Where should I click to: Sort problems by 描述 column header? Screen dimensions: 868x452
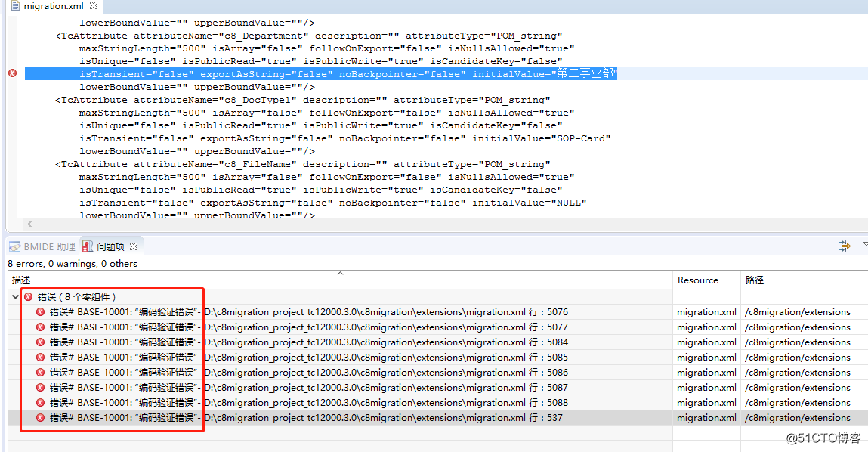(x=340, y=280)
